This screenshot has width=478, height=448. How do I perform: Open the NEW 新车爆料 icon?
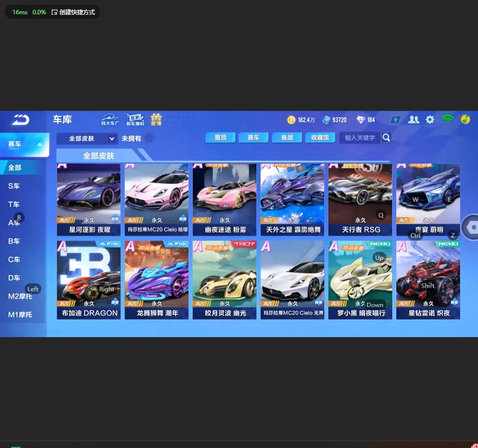coord(135,119)
